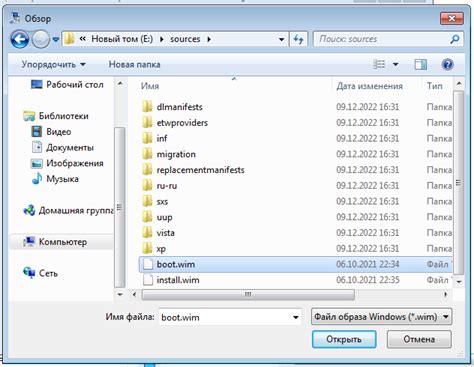The image size is (474, 367).
Task: Toggle the preview pane icon
Action: tap(420, 64)
